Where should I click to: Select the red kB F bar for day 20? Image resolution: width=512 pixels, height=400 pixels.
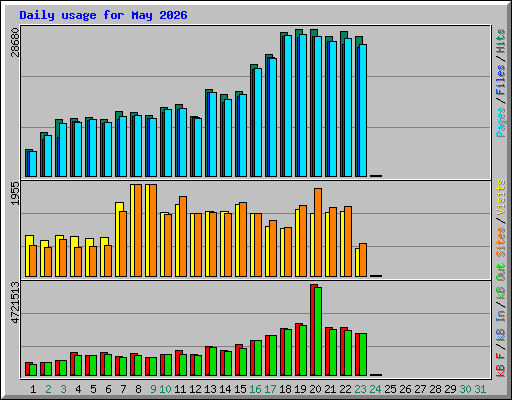tap(312, 330)
